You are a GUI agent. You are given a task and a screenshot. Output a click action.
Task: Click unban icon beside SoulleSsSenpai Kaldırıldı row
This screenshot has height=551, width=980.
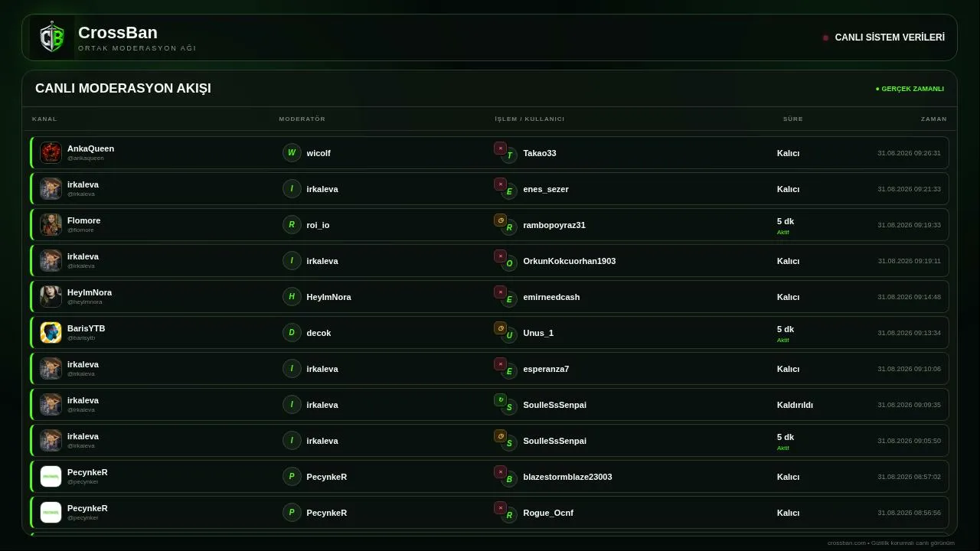(500, 399)
